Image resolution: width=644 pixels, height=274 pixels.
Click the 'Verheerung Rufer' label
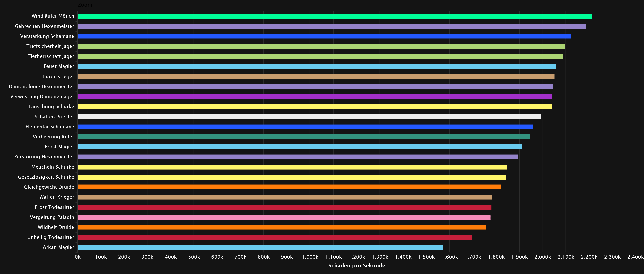point(53,137)
